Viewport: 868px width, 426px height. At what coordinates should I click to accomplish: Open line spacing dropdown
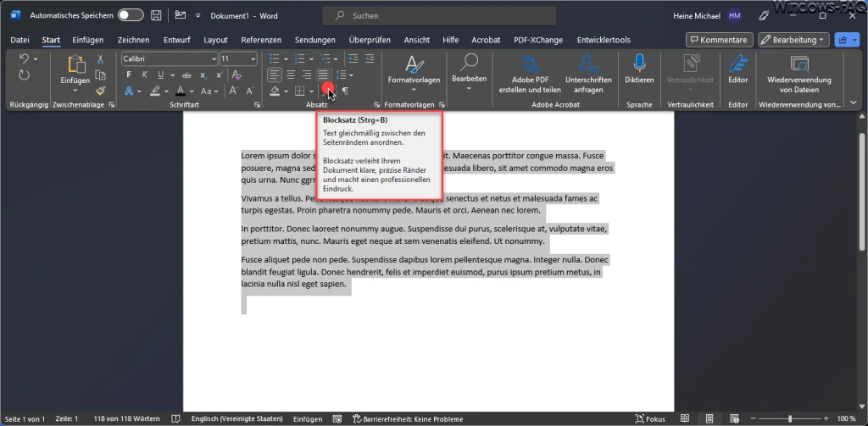pos(351,75)
